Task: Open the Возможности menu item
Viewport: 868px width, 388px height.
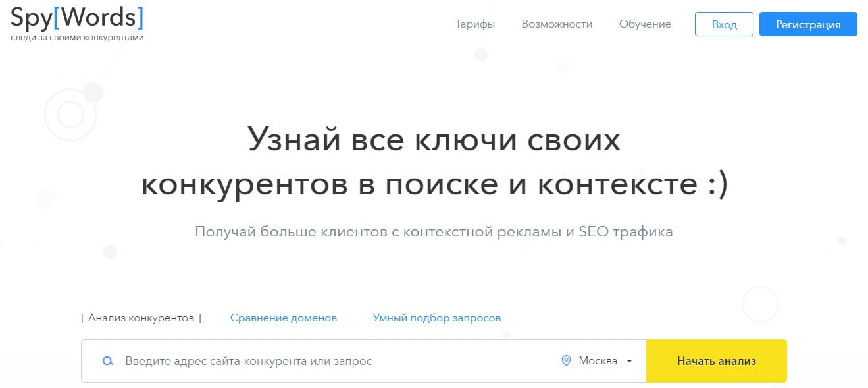Action: [556, 24]
